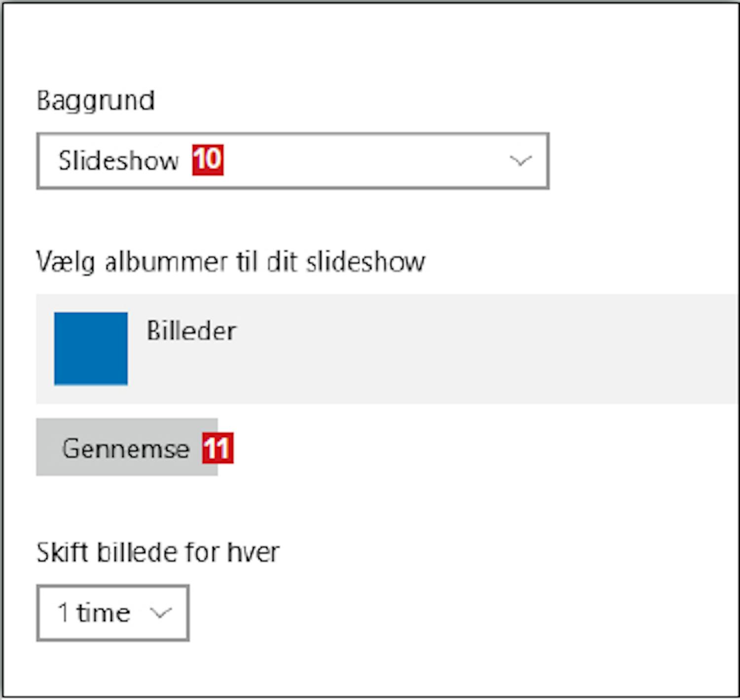Viewport: 740px width, 700px height.
Task: Select the Billeder album row
Action: (387, 349)
